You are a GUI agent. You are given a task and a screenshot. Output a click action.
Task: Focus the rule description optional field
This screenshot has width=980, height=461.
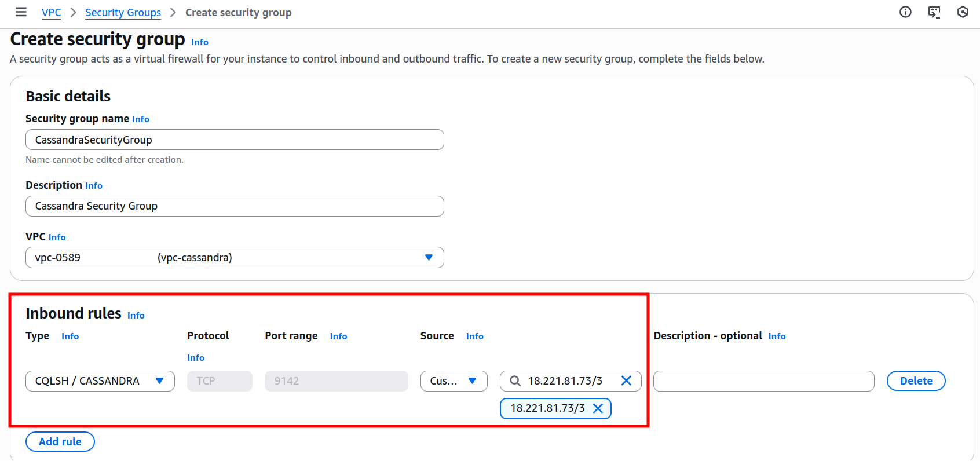[x=763, y=381]
